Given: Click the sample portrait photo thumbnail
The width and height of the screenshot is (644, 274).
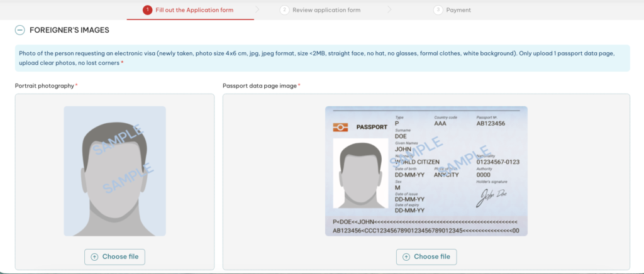Looking at the screenshot, I should 114,171.
